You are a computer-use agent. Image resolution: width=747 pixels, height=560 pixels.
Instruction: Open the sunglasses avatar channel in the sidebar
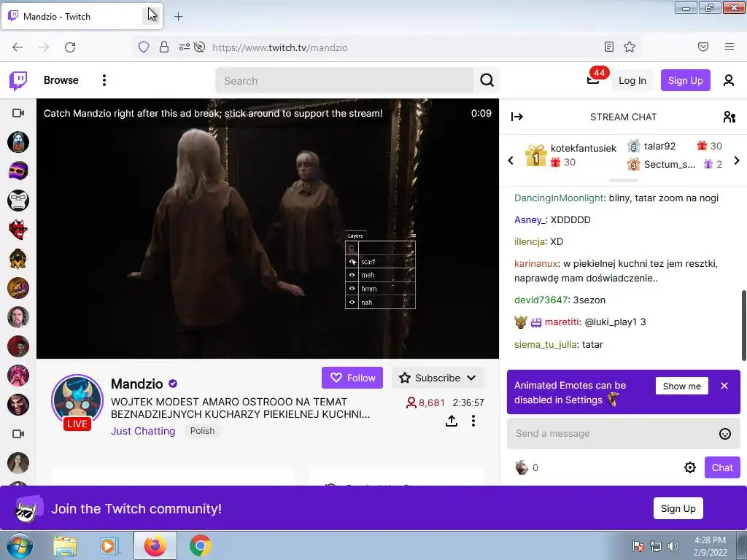pyautogui.click(x=18, y=171)
